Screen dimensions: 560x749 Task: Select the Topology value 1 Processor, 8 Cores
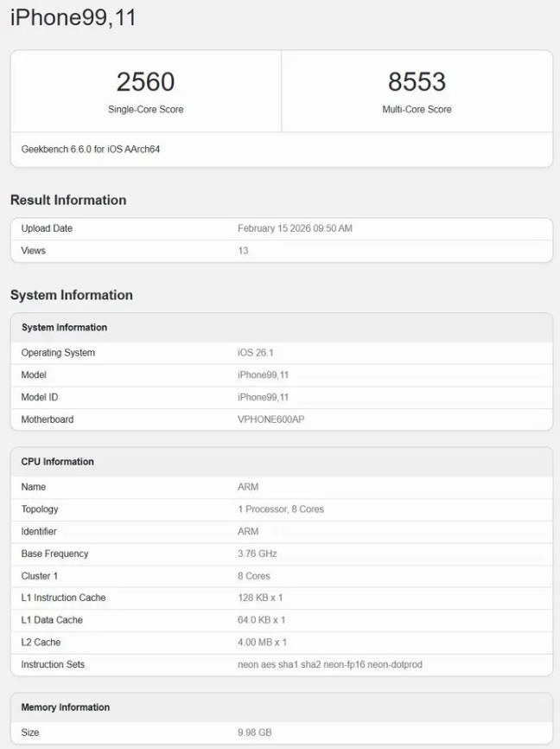281,509
